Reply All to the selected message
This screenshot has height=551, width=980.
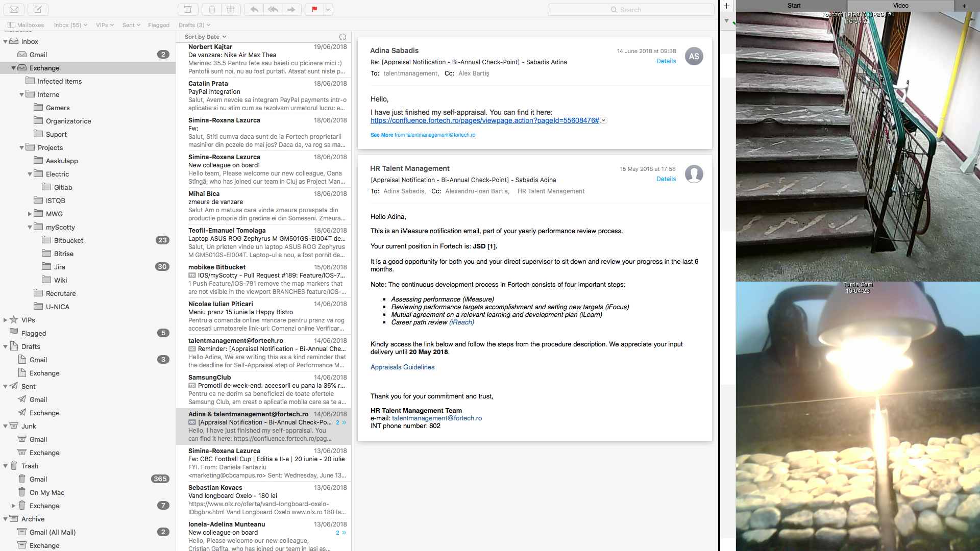(273, 9)
